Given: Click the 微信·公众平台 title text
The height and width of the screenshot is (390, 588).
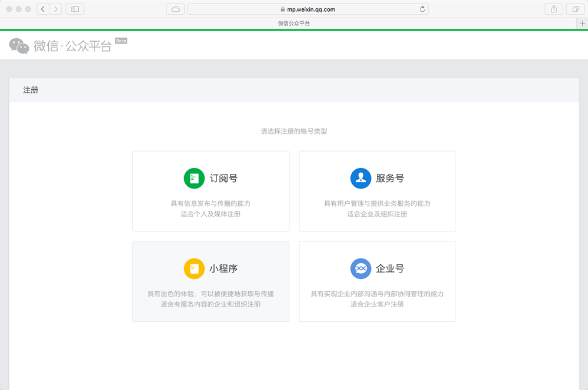Looking at the screenshot, I should click(x=72, y=46).
